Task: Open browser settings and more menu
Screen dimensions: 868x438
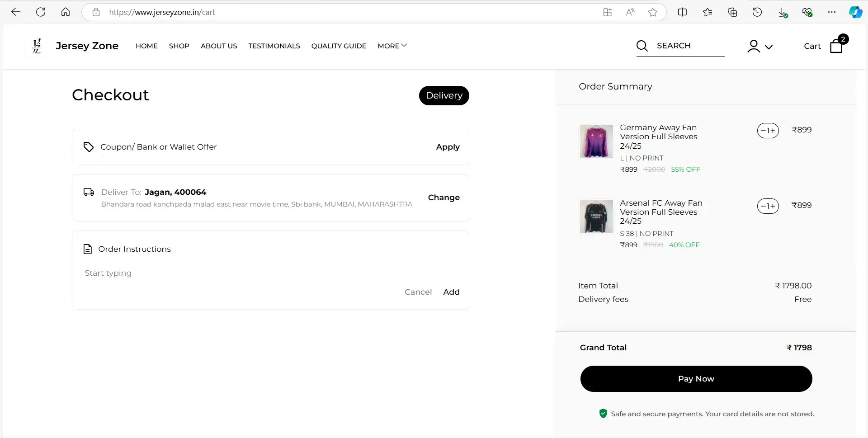Action: click(x=831, y=12)
